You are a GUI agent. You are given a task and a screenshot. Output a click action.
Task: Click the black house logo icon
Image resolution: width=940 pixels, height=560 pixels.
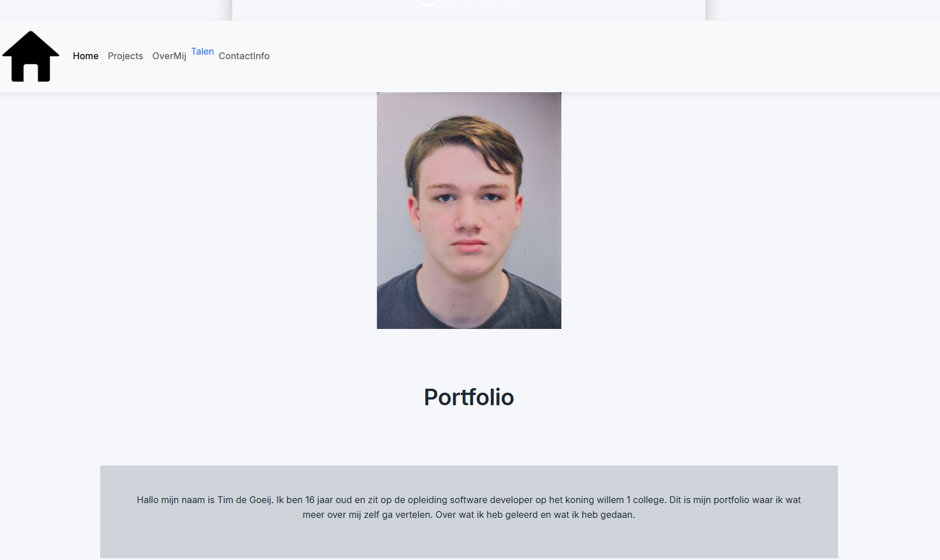click(x=31, y=56)
